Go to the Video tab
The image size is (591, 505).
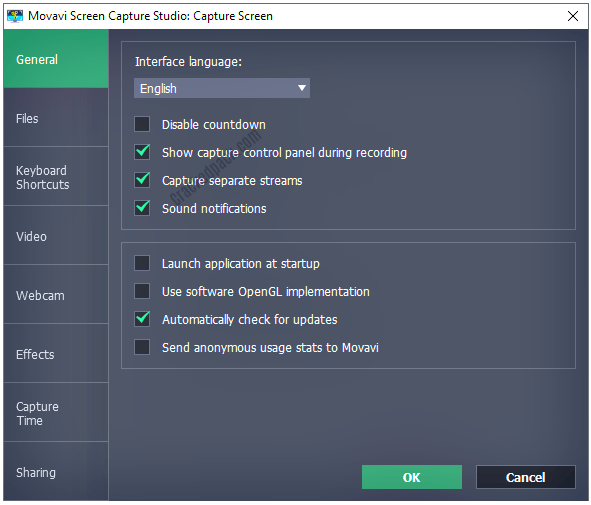coord(56,236)
